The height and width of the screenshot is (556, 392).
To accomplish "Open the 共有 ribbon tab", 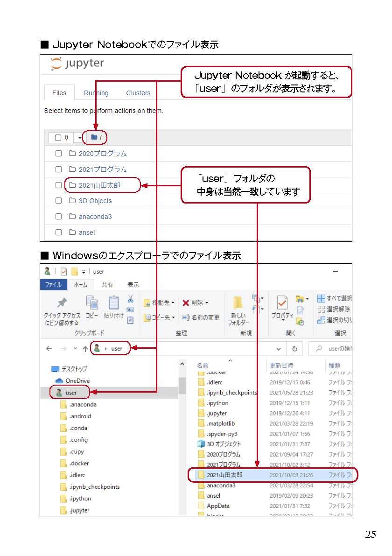I will click(107, 285).
